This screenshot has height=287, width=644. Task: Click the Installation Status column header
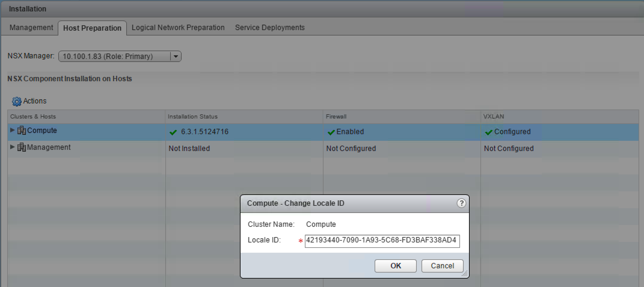(192, 117)
